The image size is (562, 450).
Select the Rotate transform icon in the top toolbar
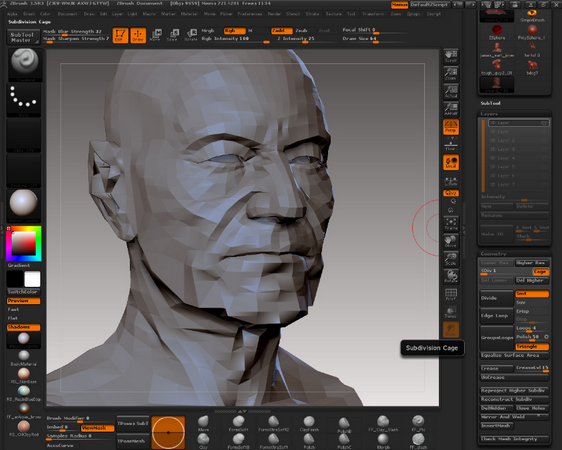pos(191,35)
